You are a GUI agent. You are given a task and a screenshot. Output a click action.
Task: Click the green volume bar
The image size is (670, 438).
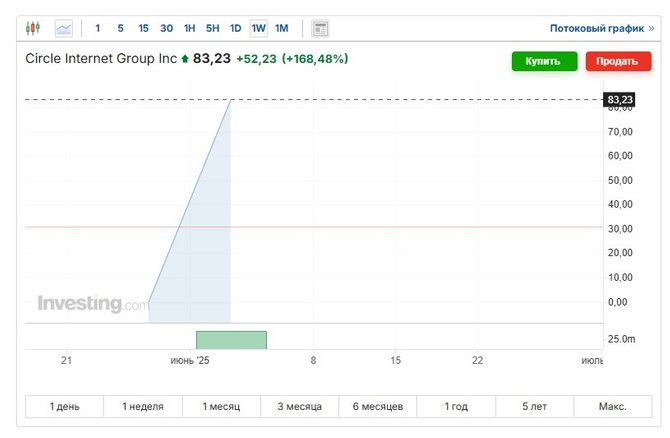click(231, 340)
